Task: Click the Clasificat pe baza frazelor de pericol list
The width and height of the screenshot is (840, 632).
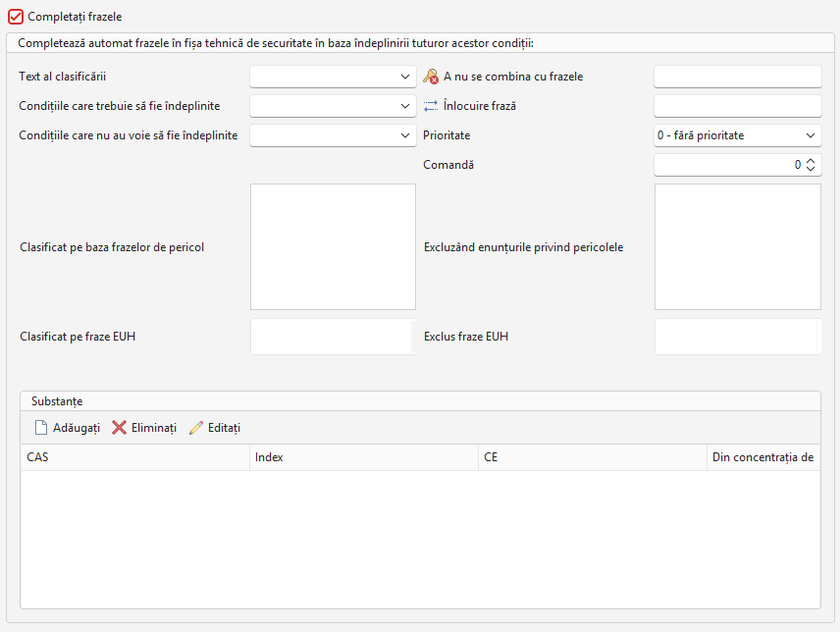Action: click(333, 247)
